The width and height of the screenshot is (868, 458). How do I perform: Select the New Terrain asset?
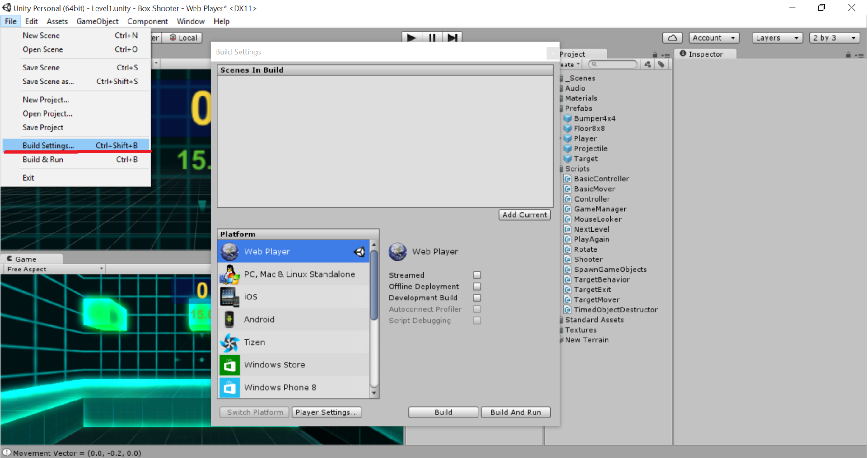pyautogui.click(x=587, y=340)
